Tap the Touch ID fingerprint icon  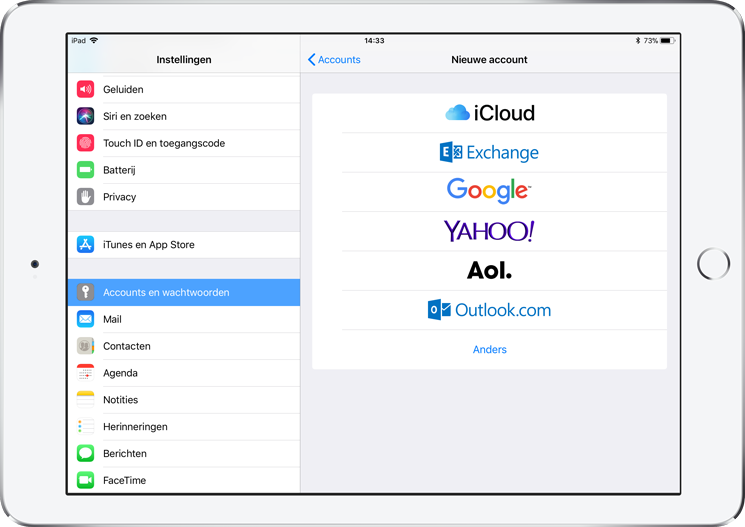click(86, 143)
